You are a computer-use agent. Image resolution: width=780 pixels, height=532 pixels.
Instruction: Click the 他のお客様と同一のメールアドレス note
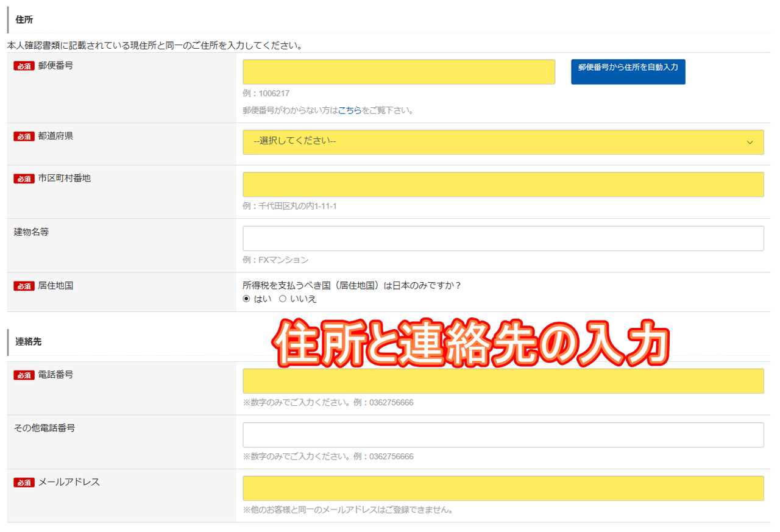click(x=347, y=509)
